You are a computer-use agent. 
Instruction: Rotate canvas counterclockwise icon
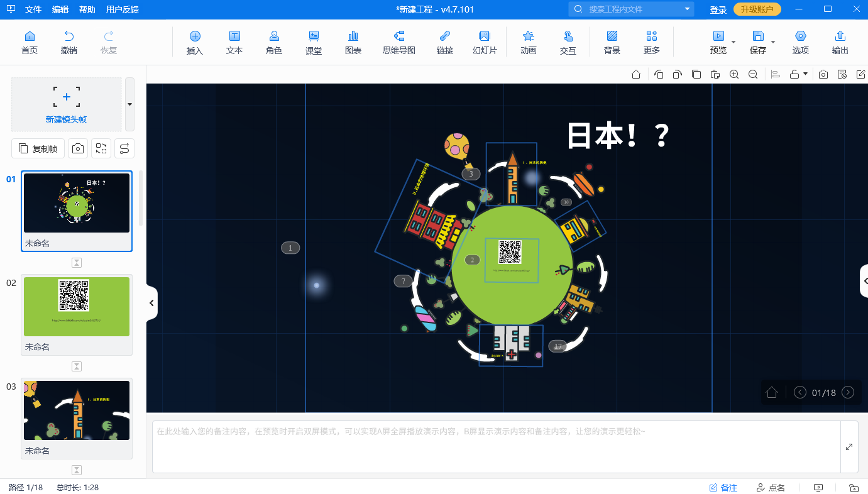(659, 74)
